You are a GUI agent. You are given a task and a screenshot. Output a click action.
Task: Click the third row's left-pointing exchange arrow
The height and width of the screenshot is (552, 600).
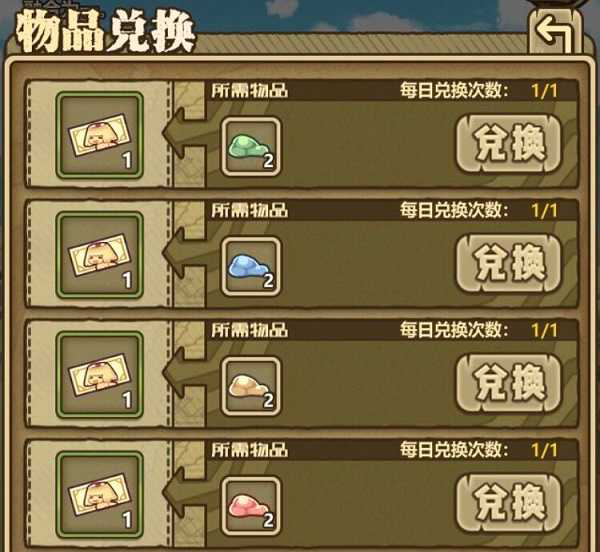click(184, 373)
